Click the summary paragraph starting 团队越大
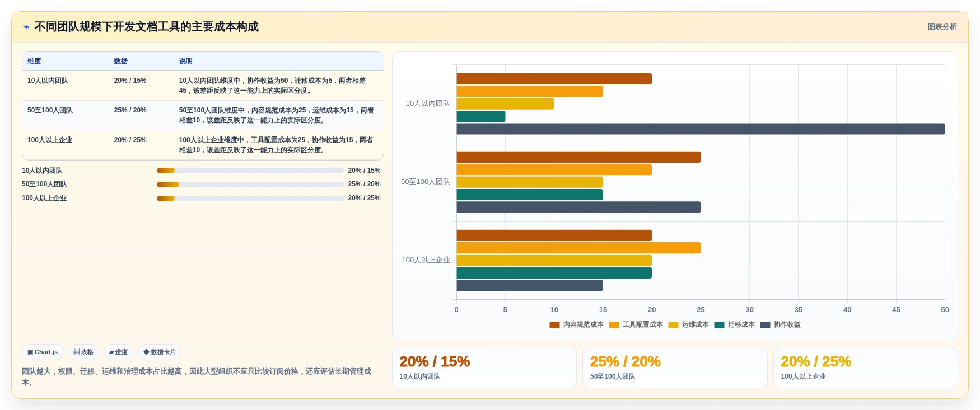 (x=197, y=377)
